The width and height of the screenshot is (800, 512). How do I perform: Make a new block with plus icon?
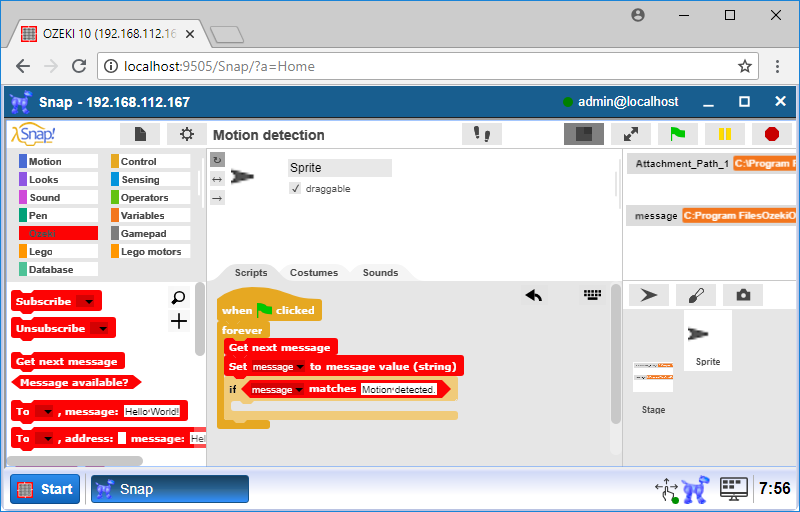tap(179, 321)
